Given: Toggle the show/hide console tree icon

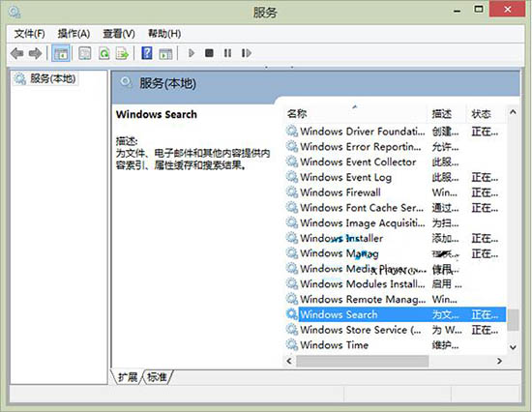Looking at the screenshot, I should coord(61,53).
